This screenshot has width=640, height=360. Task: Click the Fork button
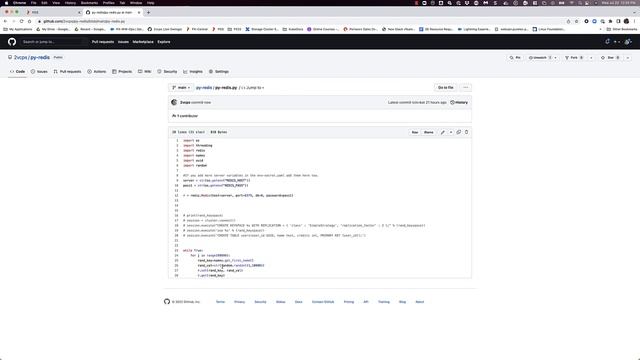click(574, 58)
